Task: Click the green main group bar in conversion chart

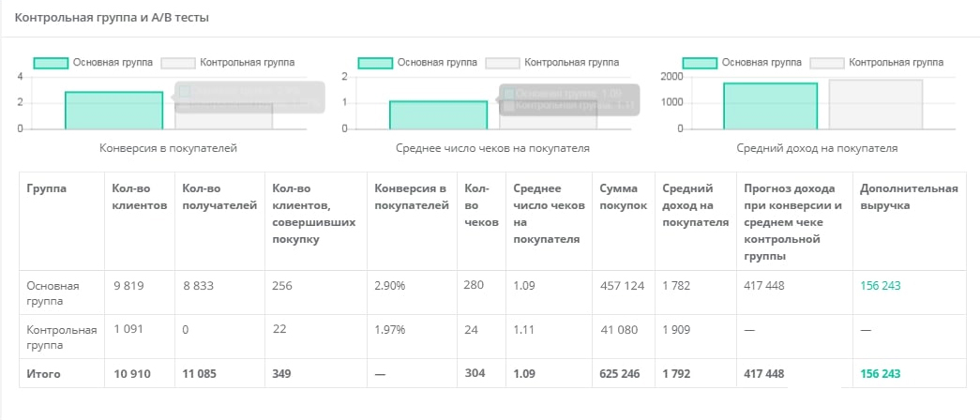Action: click(113, 111)
